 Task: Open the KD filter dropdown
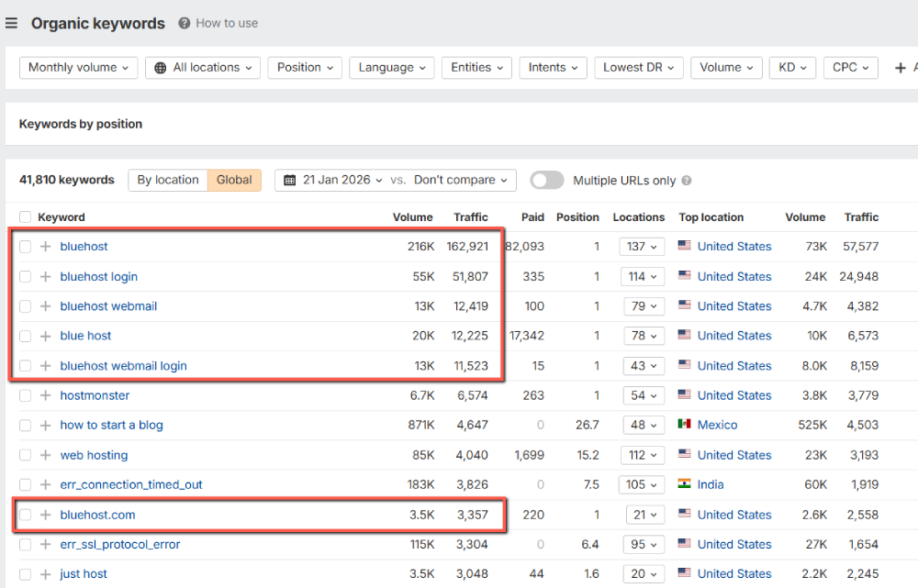pyautogui.click(x=791, y=67)
